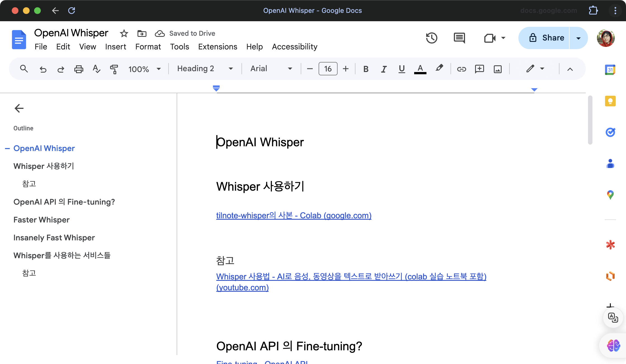Open the tilnote-whisper Colab link
626x364 pixels.
tap(293, 215)
